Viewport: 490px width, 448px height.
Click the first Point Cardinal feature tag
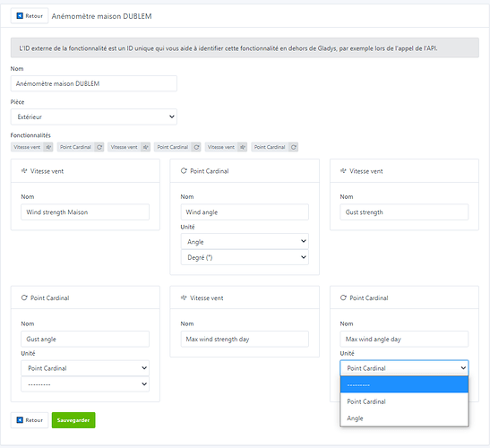(81, 147)
